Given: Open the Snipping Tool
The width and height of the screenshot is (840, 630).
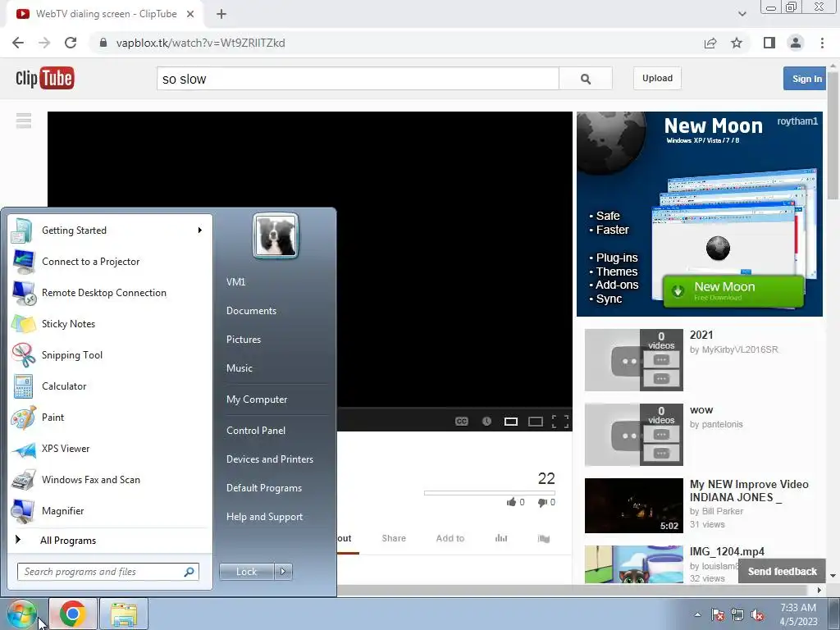Looking at the screenshot, I should click(111, 354).
